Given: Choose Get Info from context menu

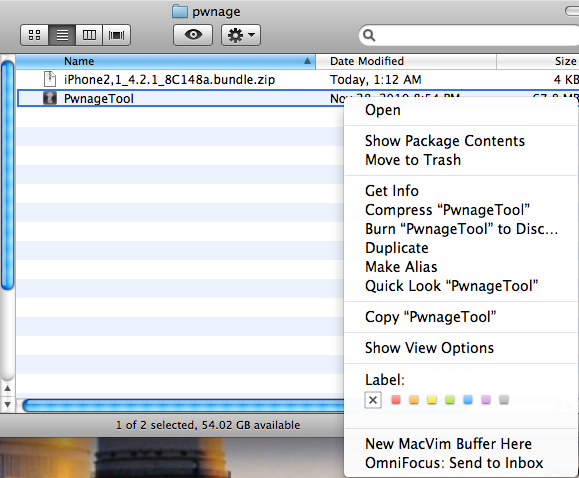Looking at the screenshot, I should (461, 191).
